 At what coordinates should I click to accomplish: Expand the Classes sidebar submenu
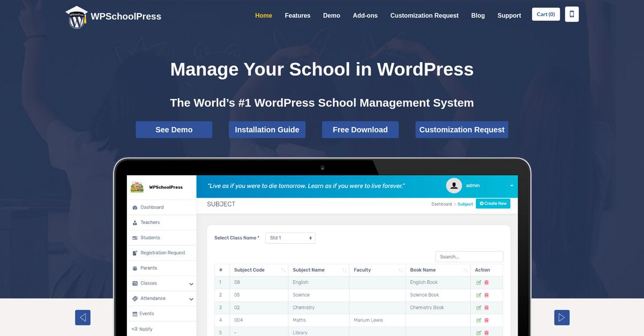click(191, 283)
